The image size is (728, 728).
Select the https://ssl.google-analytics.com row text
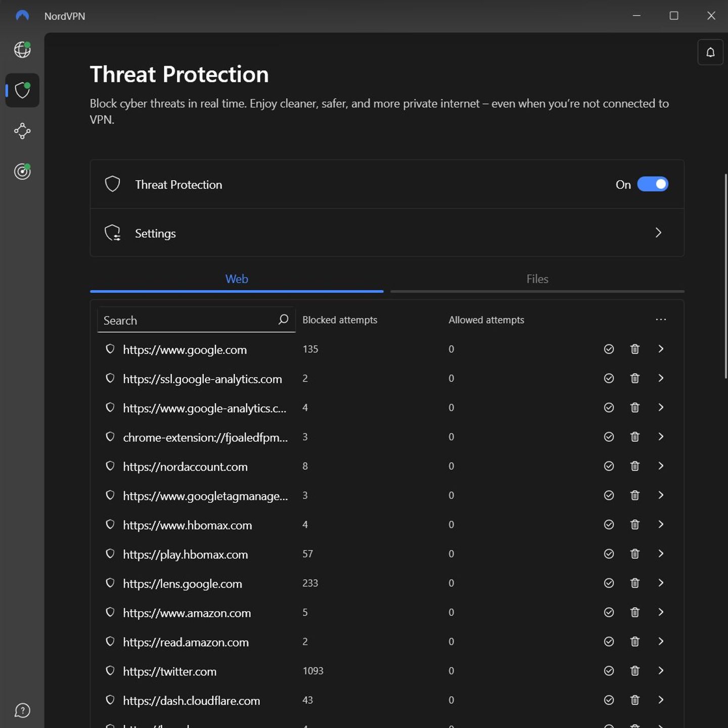202,379
